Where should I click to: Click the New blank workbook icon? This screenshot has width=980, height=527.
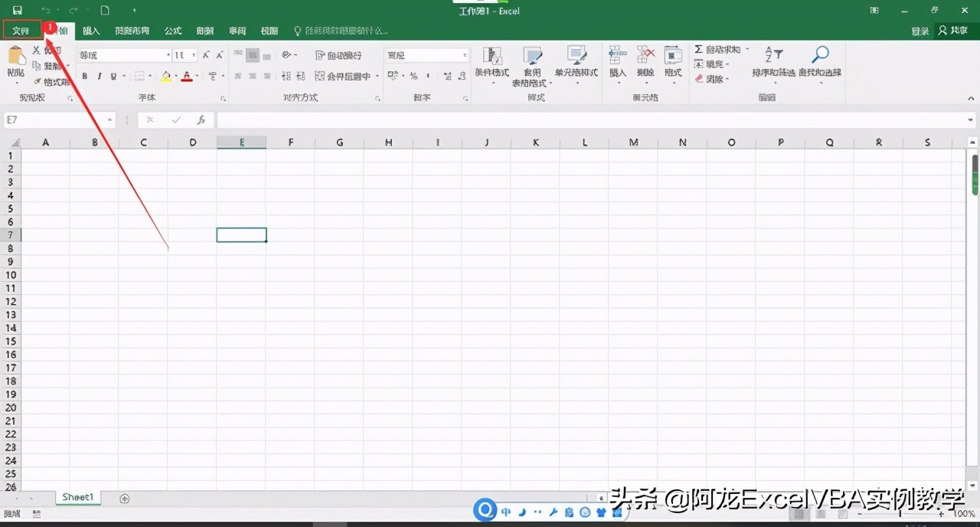(105, 10)
